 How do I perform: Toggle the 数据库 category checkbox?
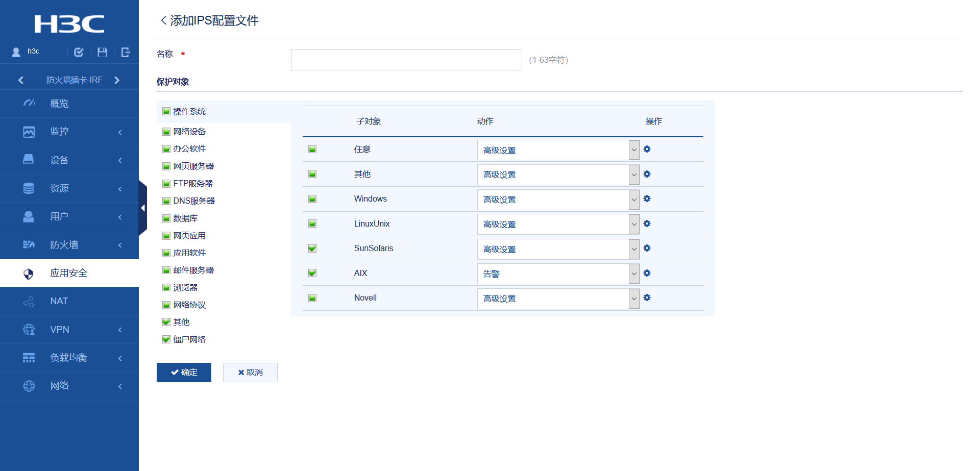(166, 218)
